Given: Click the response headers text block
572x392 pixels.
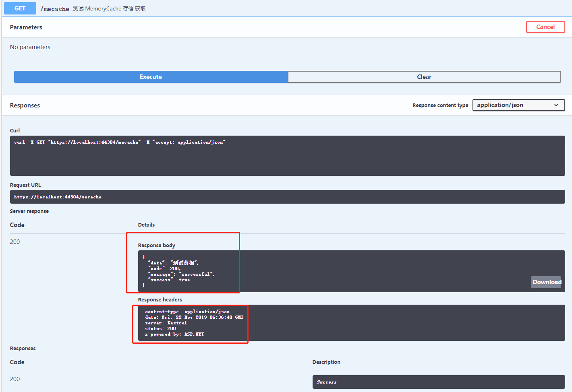Looking at the screenshot, I should (193, 323).
